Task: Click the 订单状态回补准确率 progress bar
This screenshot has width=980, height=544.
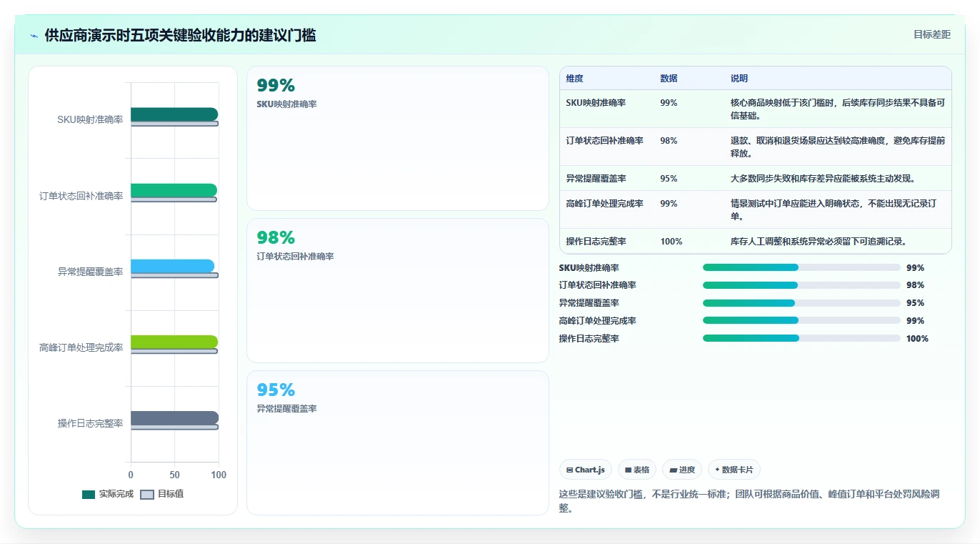Action: [x=801, y=285]
